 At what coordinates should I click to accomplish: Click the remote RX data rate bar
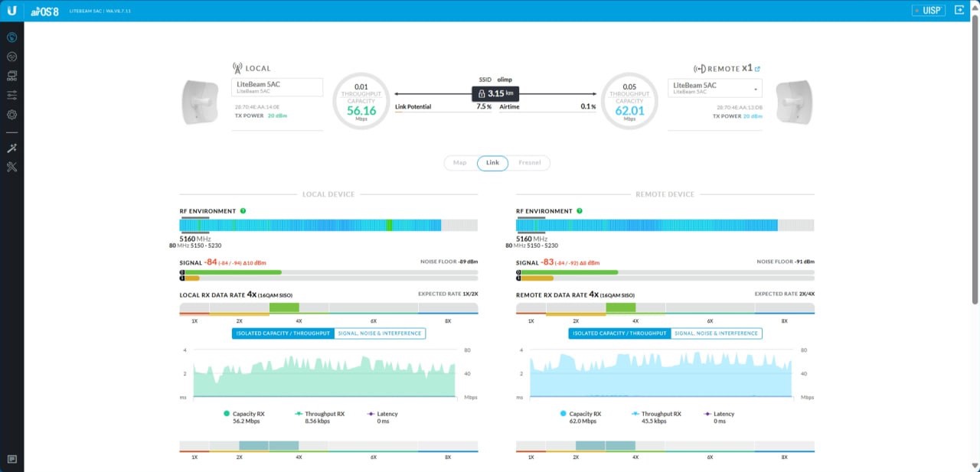pyautogui.click(x=665, y=308)
